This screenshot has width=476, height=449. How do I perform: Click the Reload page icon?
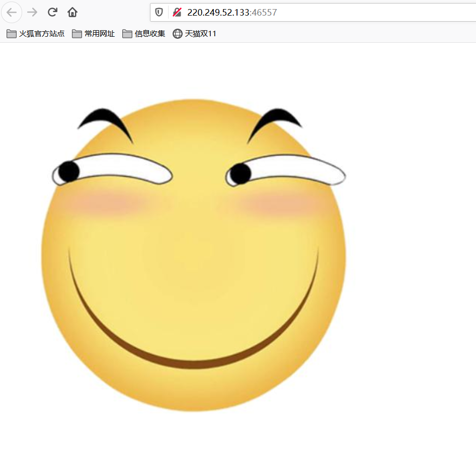pyautogui.click(x=52, y=12)
